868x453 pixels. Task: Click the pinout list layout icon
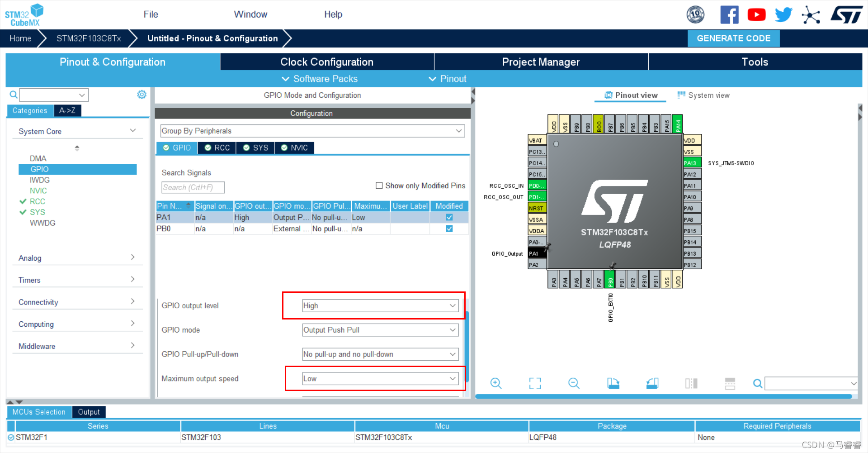pos(730,383)
